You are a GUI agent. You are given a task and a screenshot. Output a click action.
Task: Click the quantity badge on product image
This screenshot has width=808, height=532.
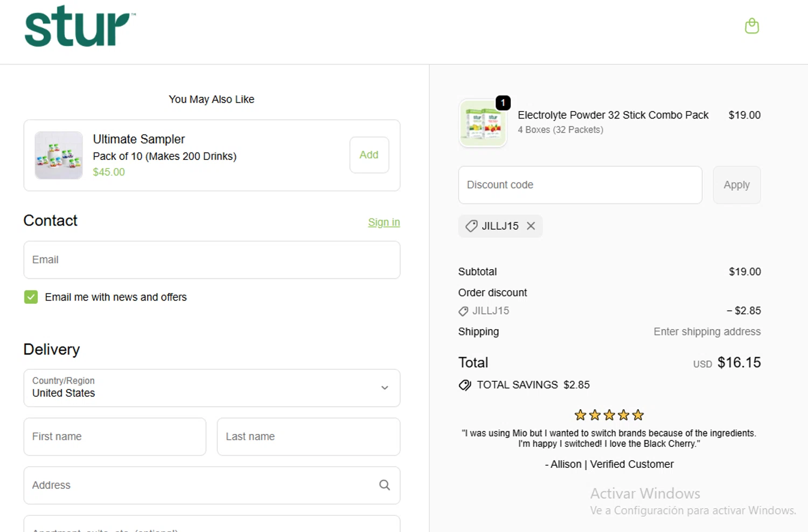[x=503, y=102]
